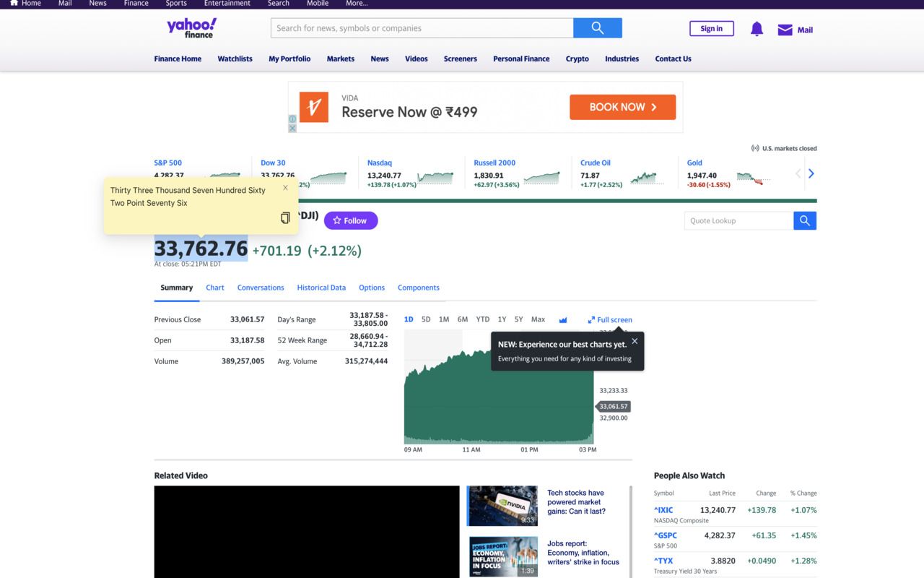Go to Contact Us page
924x578 pixels.
click(674, 59)
